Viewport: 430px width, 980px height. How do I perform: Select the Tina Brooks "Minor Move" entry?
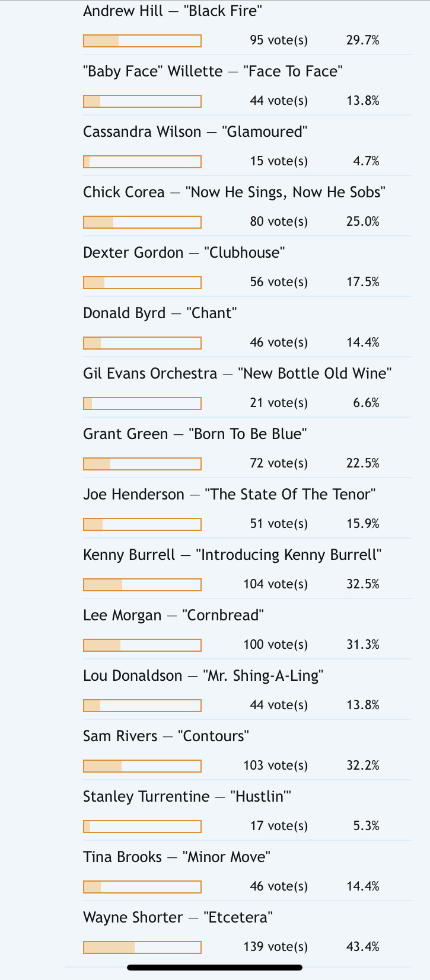(177, 857)
